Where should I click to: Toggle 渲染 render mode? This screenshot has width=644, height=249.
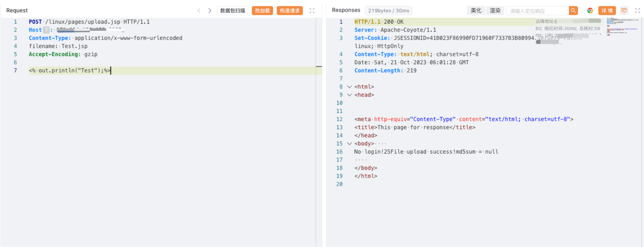[495, 11]
